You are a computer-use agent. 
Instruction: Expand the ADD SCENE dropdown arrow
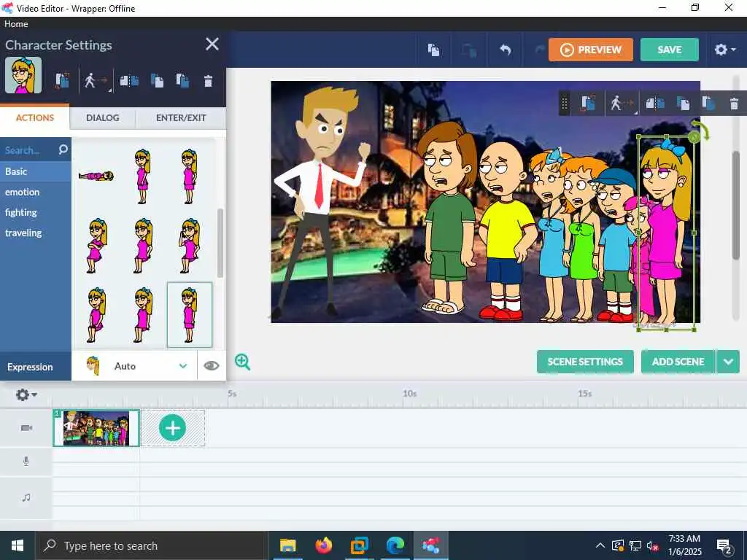click(x=728, y=362)
